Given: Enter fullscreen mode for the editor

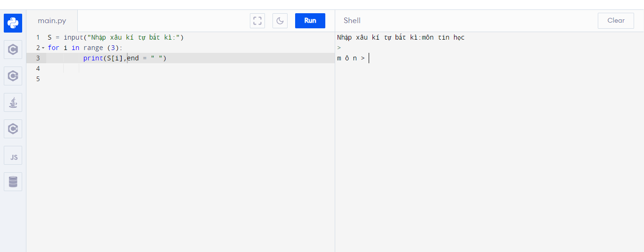Looking at the screenshot, I should (x=257, y=21).
